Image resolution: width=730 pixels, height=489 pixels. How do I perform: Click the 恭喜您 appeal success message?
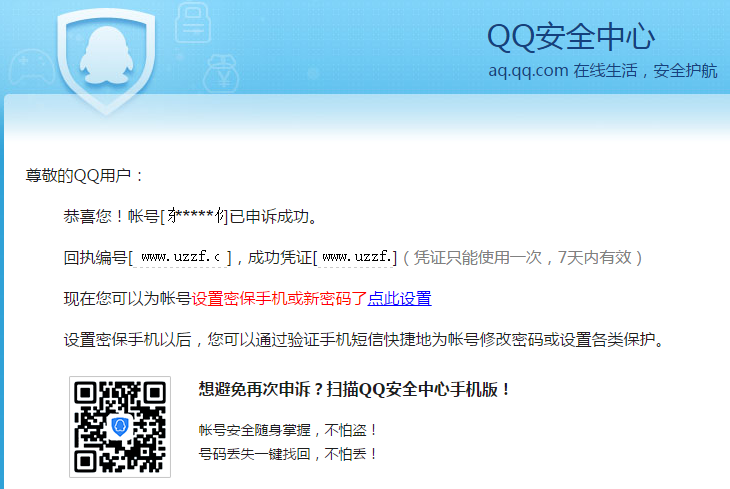click(190, 216)
